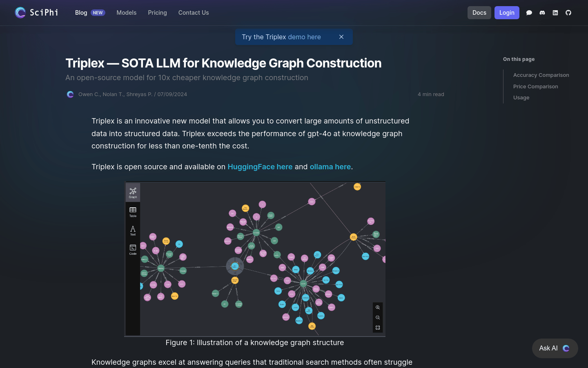Open the GitHub icon link
This screenshot has width=588, height=368.
tap(568, 13)
